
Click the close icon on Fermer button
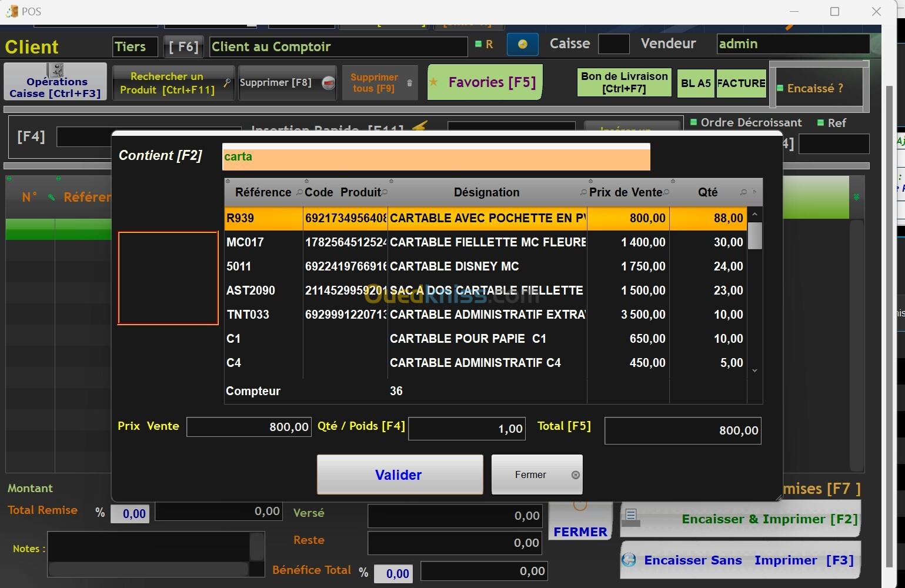576,475
